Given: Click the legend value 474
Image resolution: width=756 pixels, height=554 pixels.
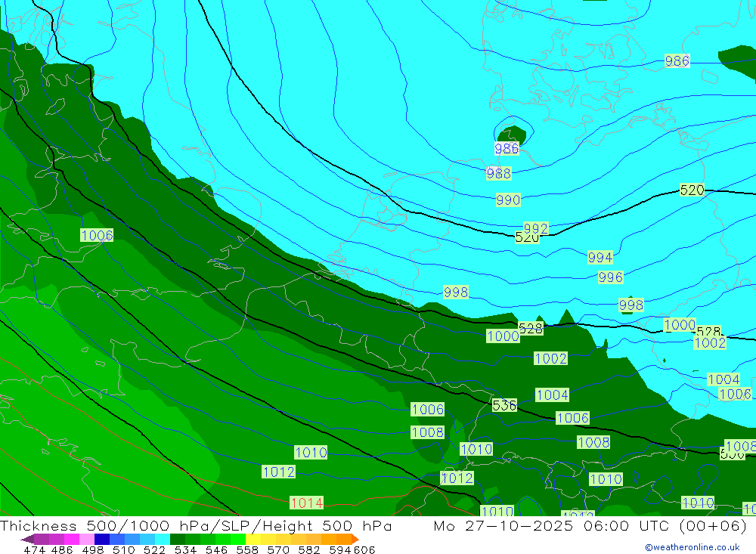Looking at the screenshot, I should point(35,549).
